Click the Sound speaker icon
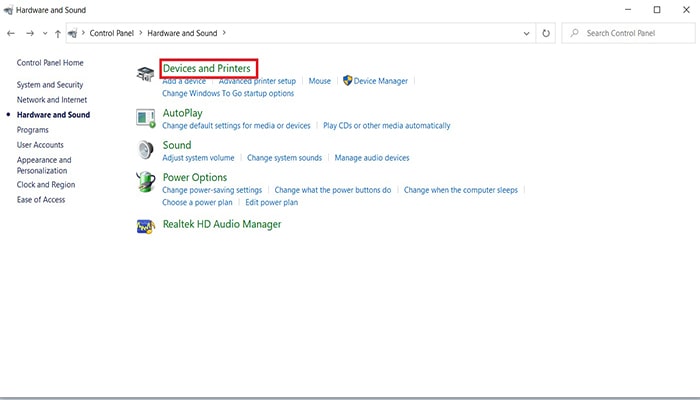 pyautogui.click(x=145, y=150)
